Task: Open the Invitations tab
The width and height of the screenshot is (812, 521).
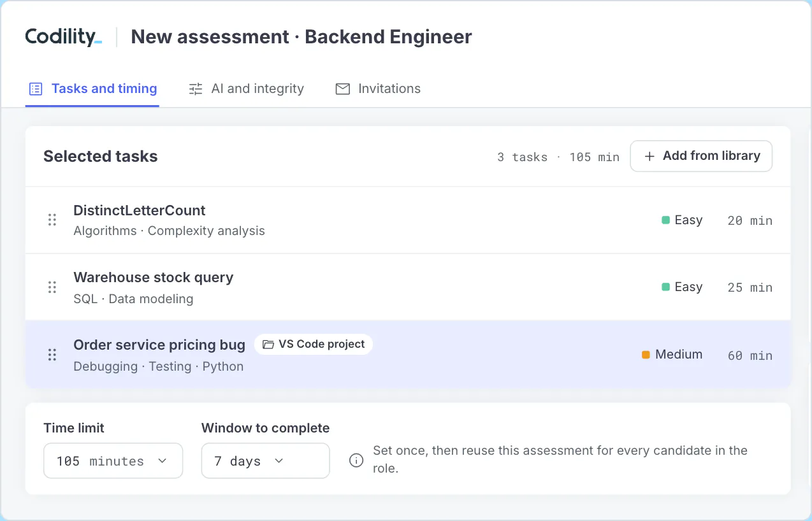Action: [378, 89]
